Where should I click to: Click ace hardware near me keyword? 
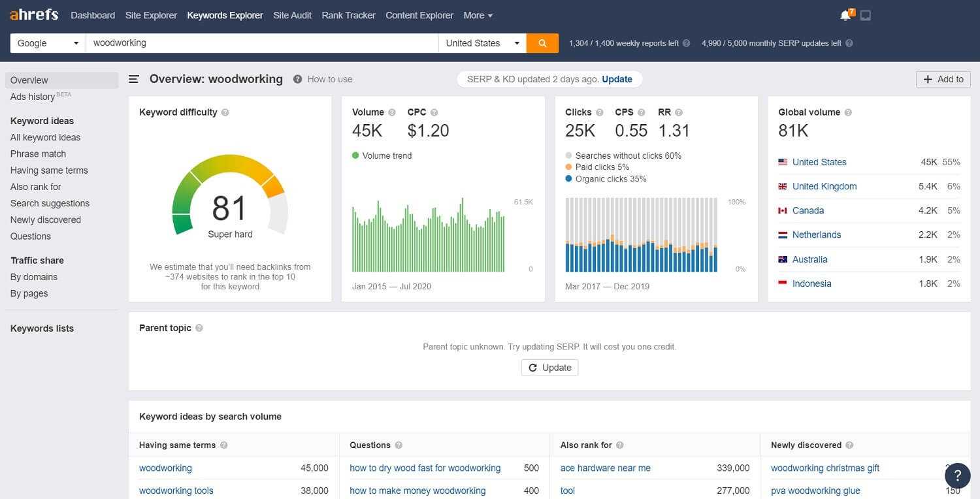[x=606, y=468]
